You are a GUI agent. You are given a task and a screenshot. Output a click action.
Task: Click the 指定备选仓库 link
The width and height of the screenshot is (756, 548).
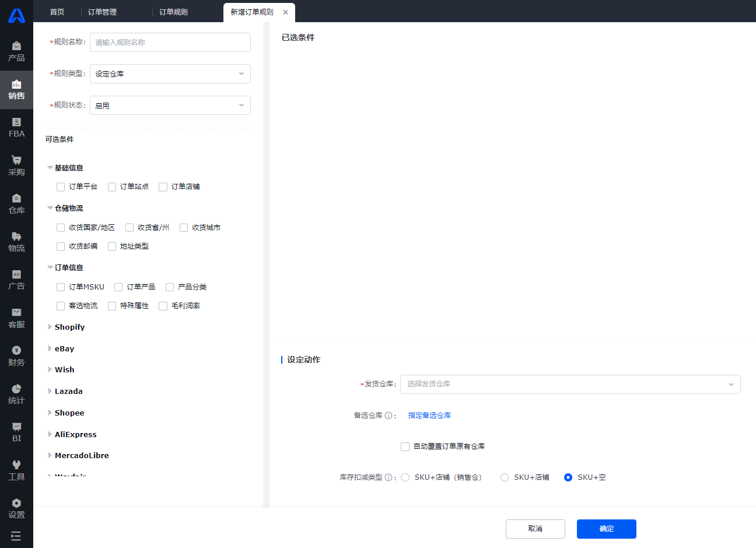click(x=429, y=416)
